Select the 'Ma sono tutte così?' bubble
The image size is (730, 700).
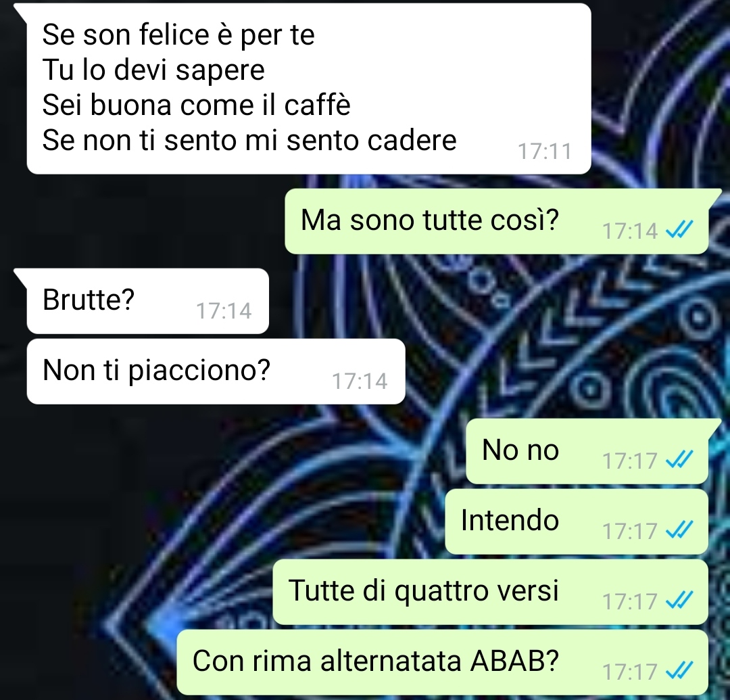(496, 221)
